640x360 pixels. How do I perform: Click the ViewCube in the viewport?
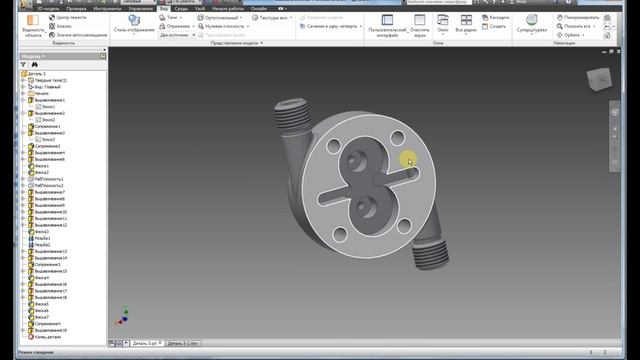click(600, 79)
